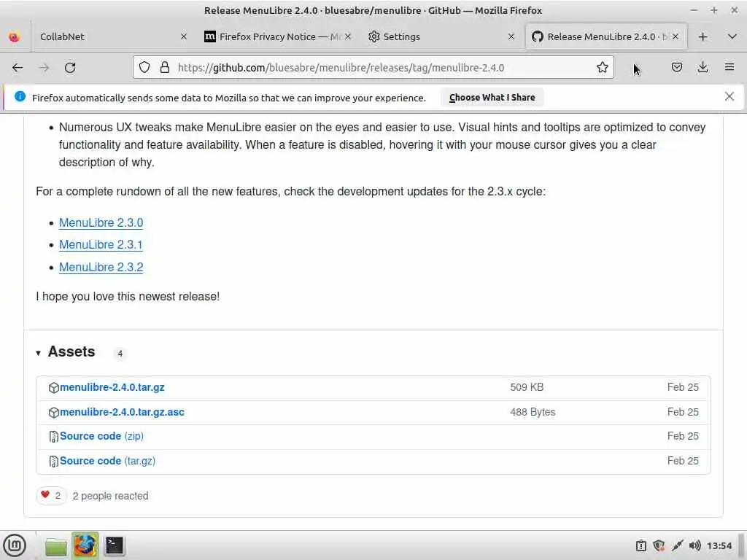Download Source code (tar.gz)
This screenshot has height=560, width=747.
tap(108, 461)
